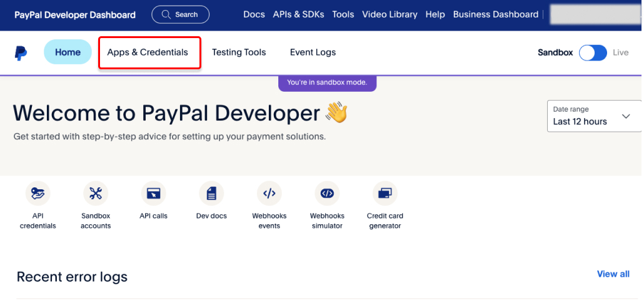Open Video Library in top navigation

(x=390, y=14)
